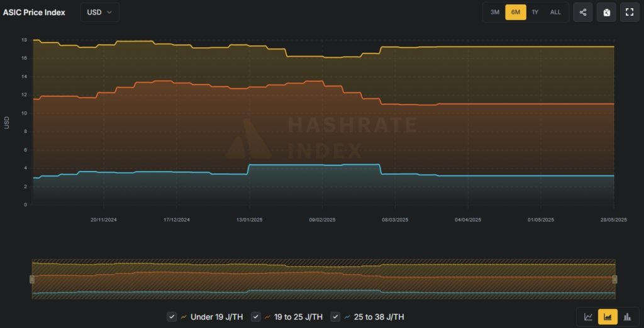644x328 pixels.
Task: Click the clipboard export icon
Action: [x=606, y=12]
